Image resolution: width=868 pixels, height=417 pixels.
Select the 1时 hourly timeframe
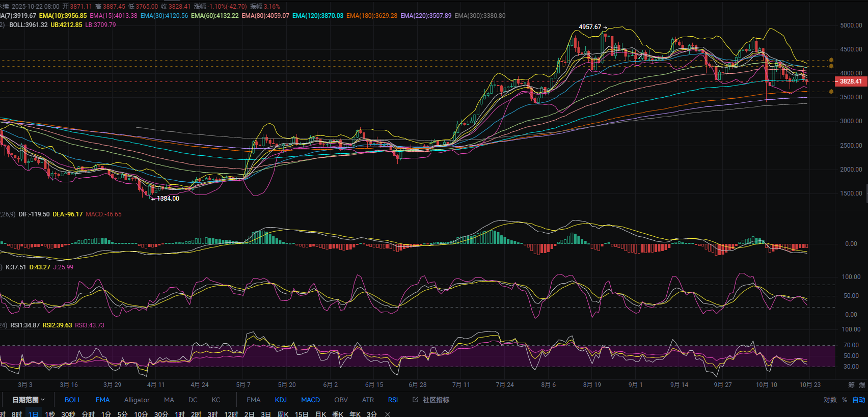point(180,414)
